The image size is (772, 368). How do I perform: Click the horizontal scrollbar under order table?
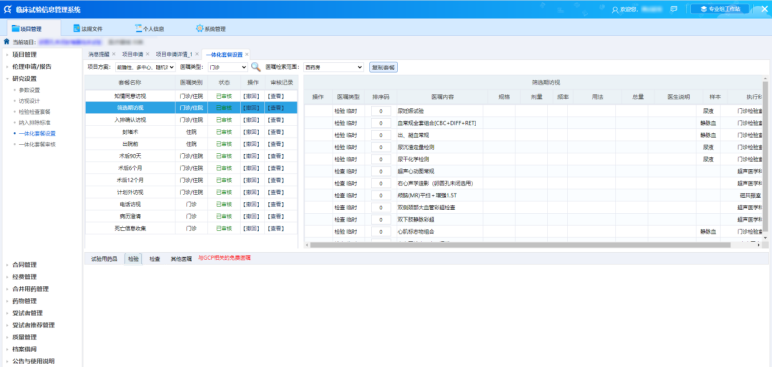pyautogui.click(x=520, y=245)
